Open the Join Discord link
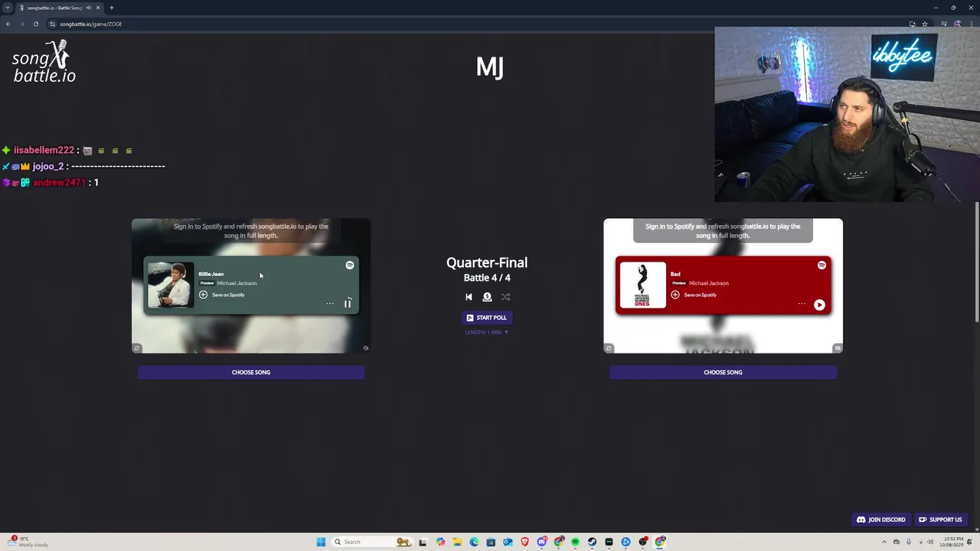This screenshot has height=551, width=980. coord(880,520)
